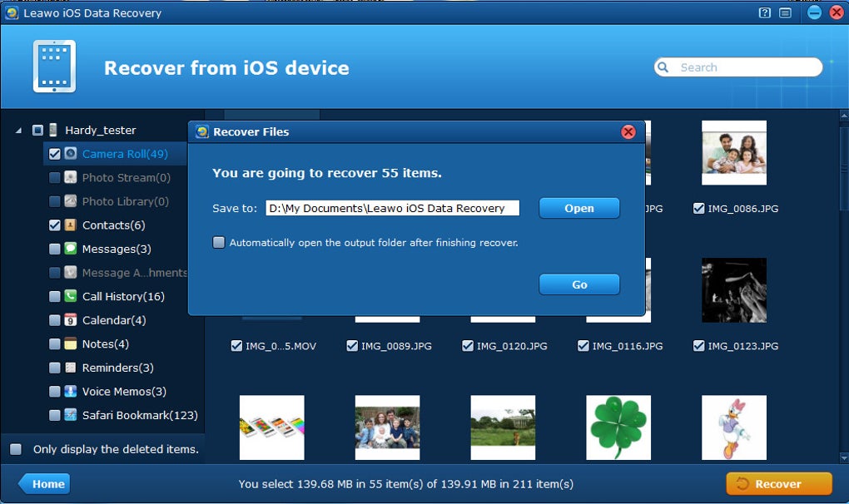Image resolution: width=849 pixels, height=504 pixels.
Task: Click the search magnifier icon
Action: tap(663, 67)
